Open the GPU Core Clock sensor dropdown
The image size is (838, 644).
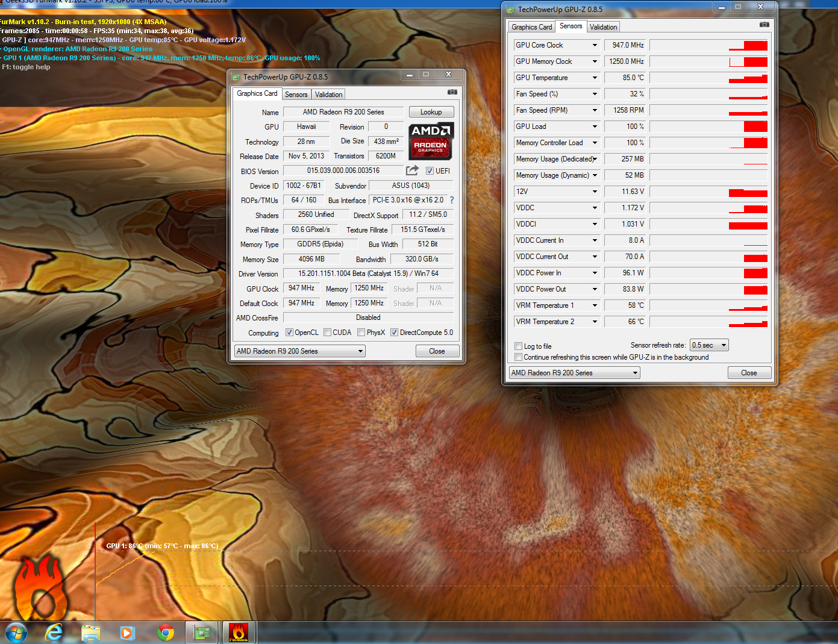click(595, 45)
